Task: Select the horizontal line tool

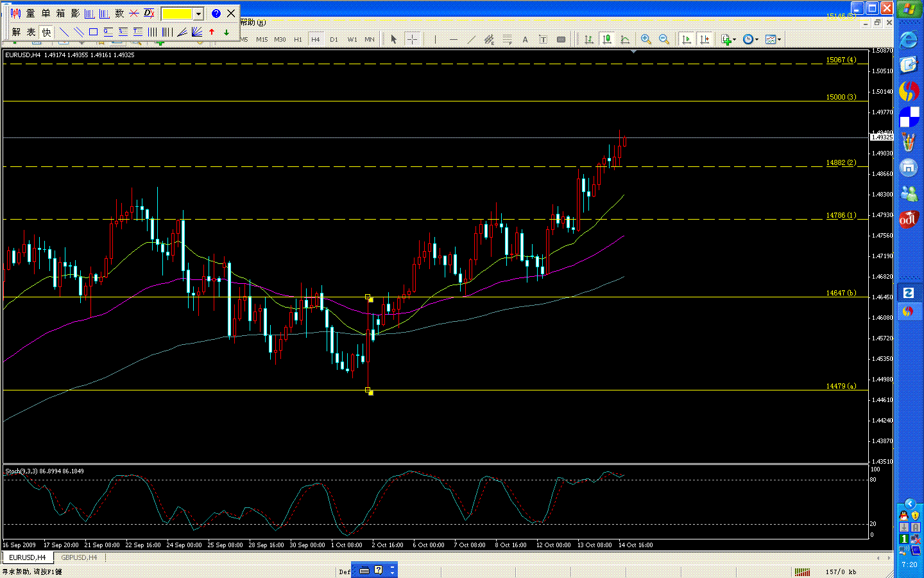Action: click(x=454, y=40)
